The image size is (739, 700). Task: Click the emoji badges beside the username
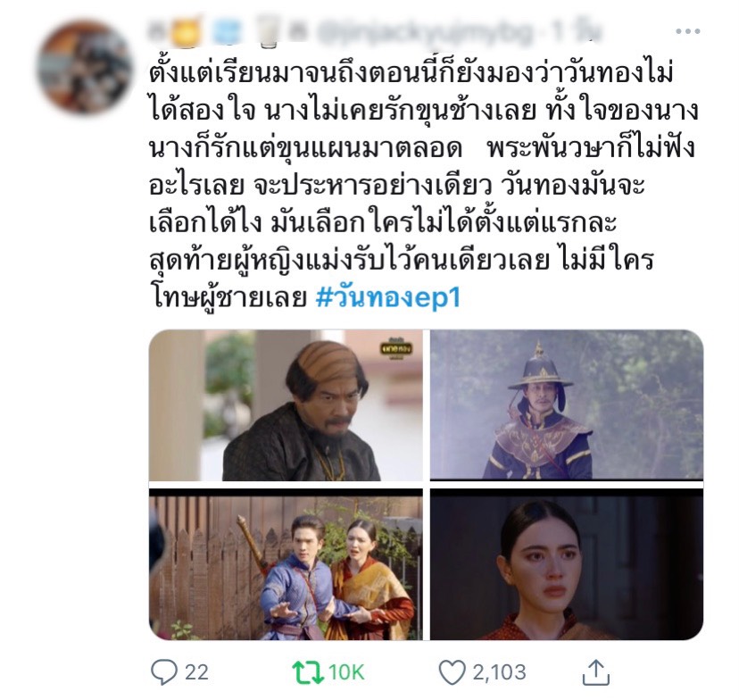coord(225,32)
